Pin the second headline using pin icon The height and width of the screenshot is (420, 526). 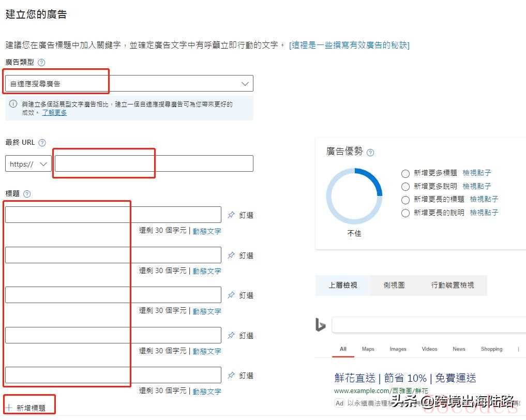231,255
